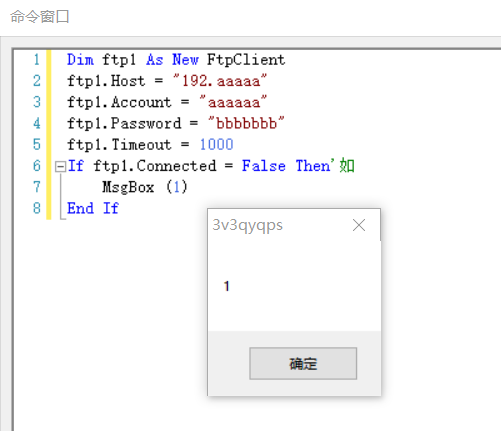Click the End If statement
Viewport: 501px width, 431px height.
(x=93, y=208)
